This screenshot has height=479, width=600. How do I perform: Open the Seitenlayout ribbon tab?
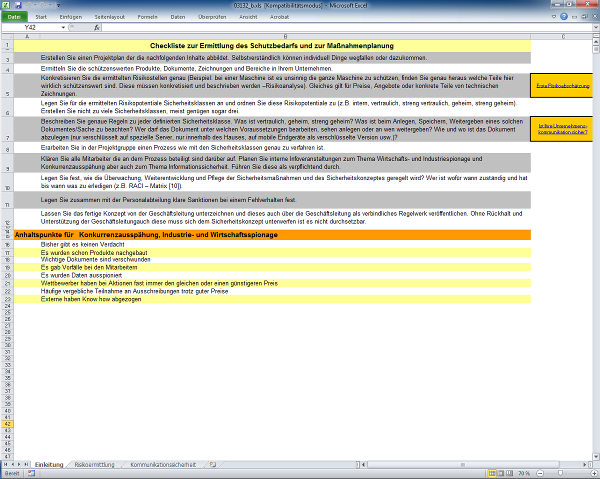tap(109, 17)
